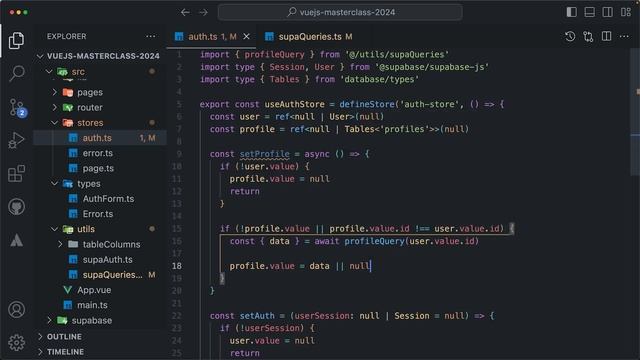Expand the tableColumns folder
Screen dimensions: 640x360
pyautogui.click(x=60, y=244)
